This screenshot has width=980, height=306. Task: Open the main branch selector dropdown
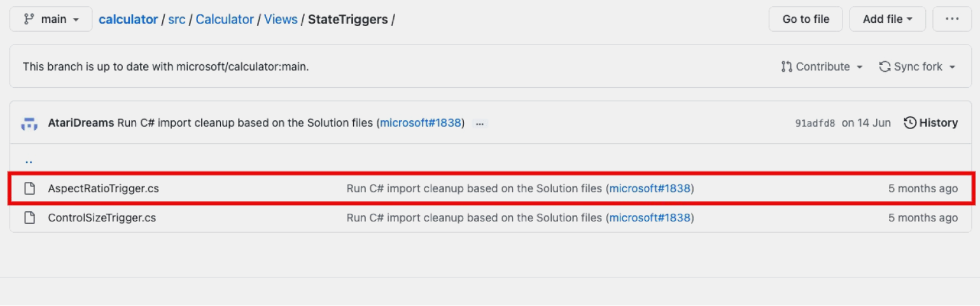(x=52, y=19)
